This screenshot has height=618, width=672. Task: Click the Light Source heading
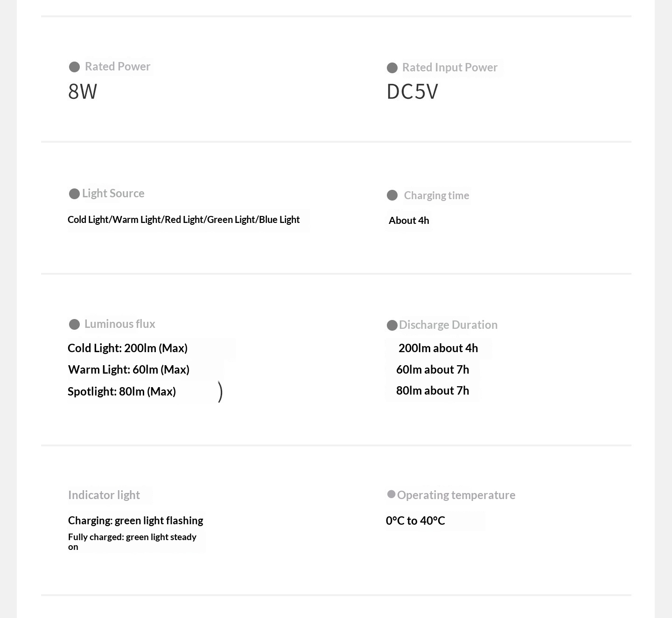pos(113,194)
